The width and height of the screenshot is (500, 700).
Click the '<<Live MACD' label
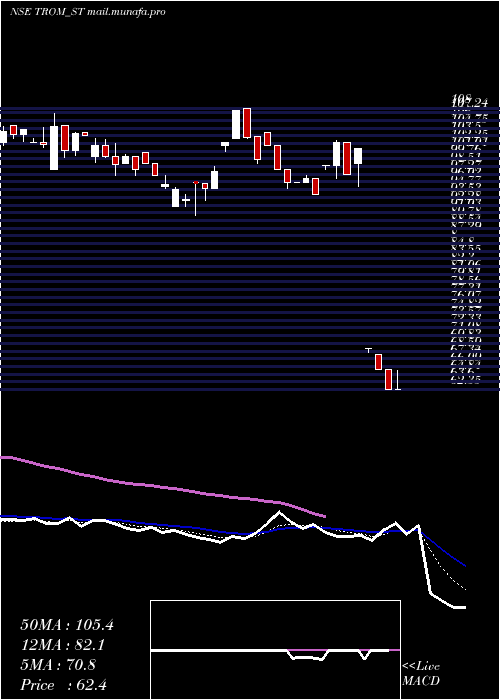421,674
